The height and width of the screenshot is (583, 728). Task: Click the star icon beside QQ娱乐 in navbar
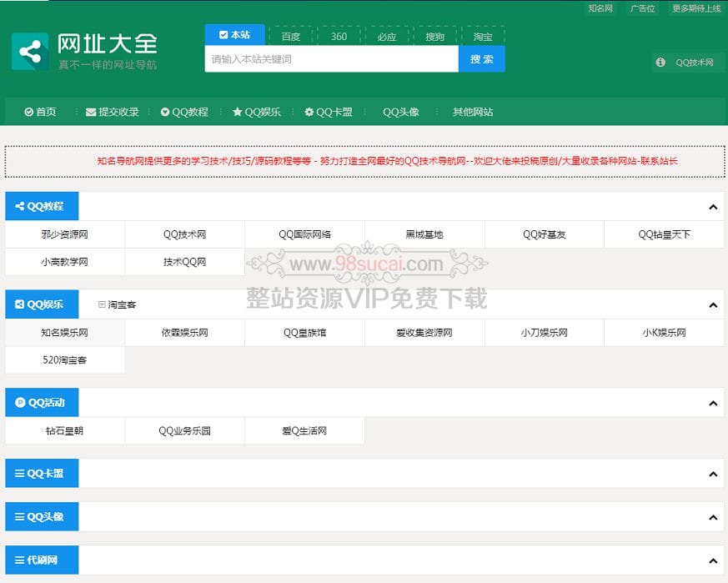(x=238, y=111)
